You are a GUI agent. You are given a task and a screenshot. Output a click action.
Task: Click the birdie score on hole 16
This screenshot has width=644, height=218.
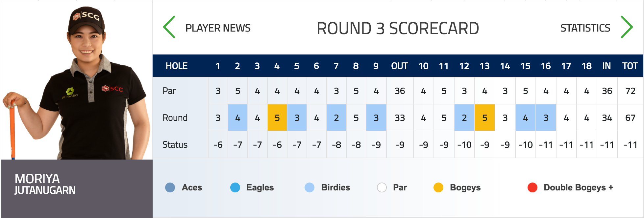click(546, 118)
